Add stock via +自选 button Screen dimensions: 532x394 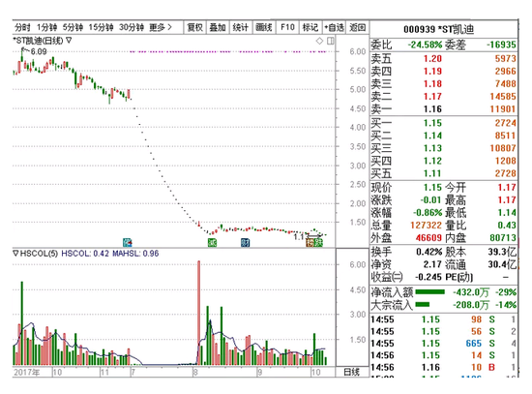[334, 27]
